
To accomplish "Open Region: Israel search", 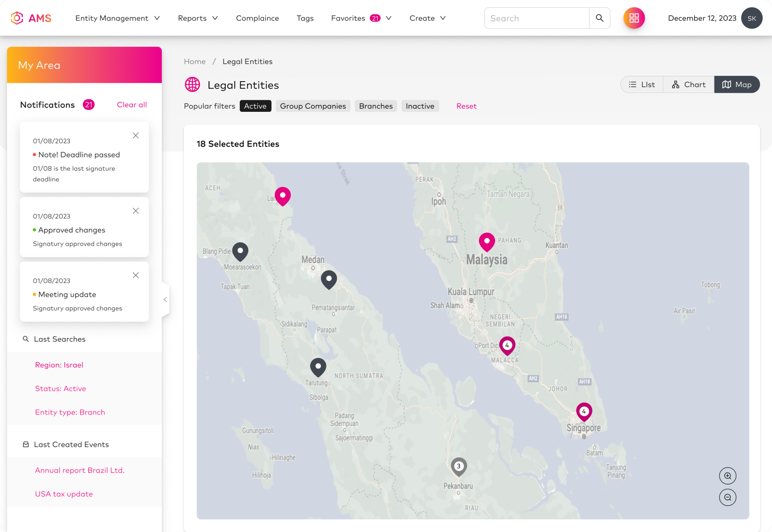I will click(x=59, y=365).
